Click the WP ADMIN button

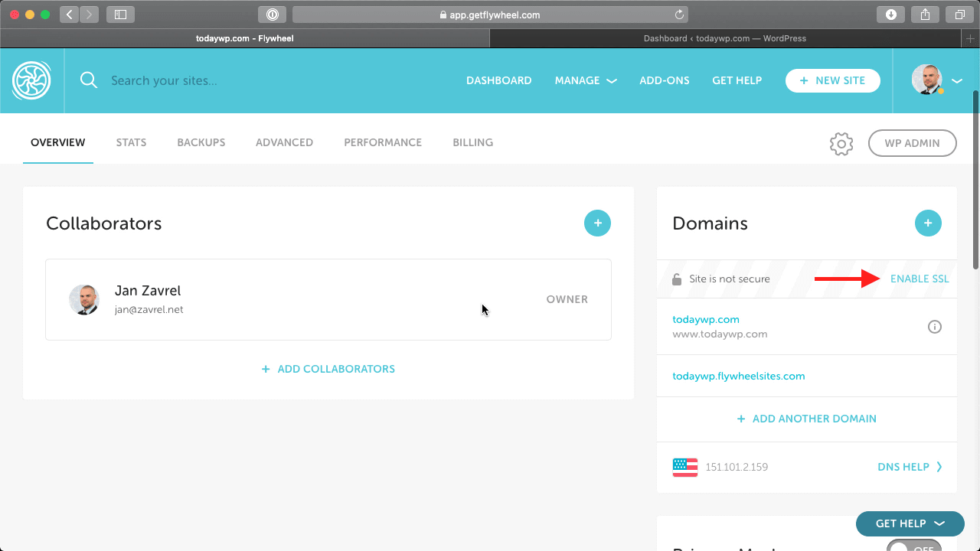913,143
